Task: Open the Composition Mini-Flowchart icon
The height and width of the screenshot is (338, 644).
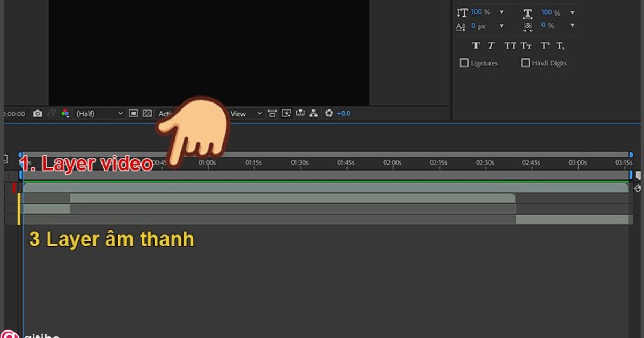Action: (313, 114)
